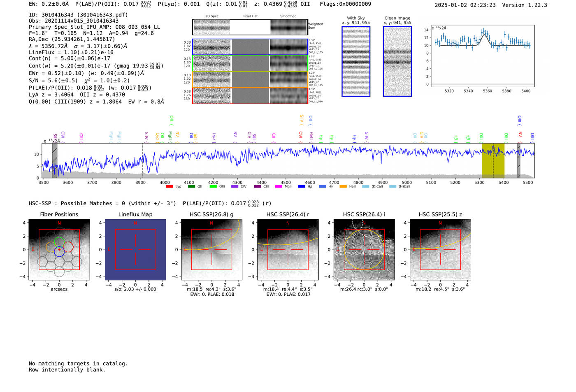Click the hatched gray band near 5460 Å
576x392 pixels.
click(519, 161)
